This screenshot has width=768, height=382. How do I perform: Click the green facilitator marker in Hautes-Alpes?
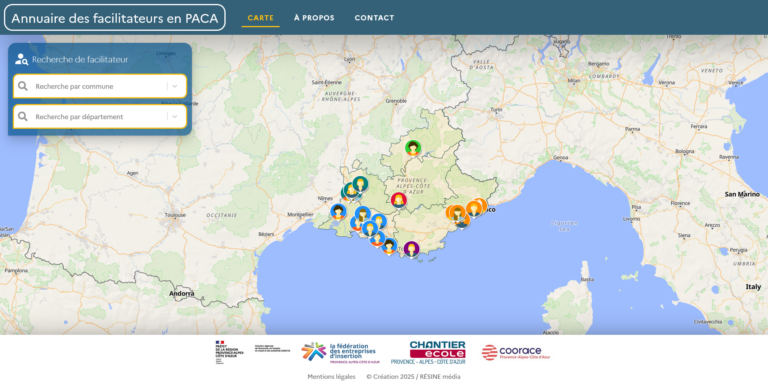[x=413, y=148]
